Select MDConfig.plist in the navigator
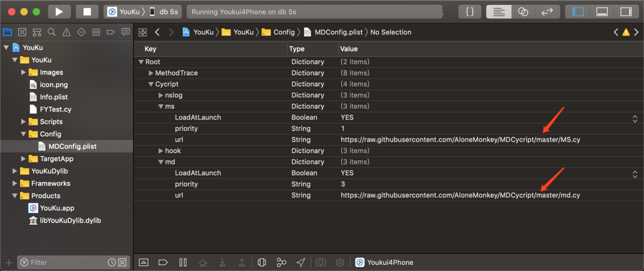This screenshot has width=644, height=271. 72,146
